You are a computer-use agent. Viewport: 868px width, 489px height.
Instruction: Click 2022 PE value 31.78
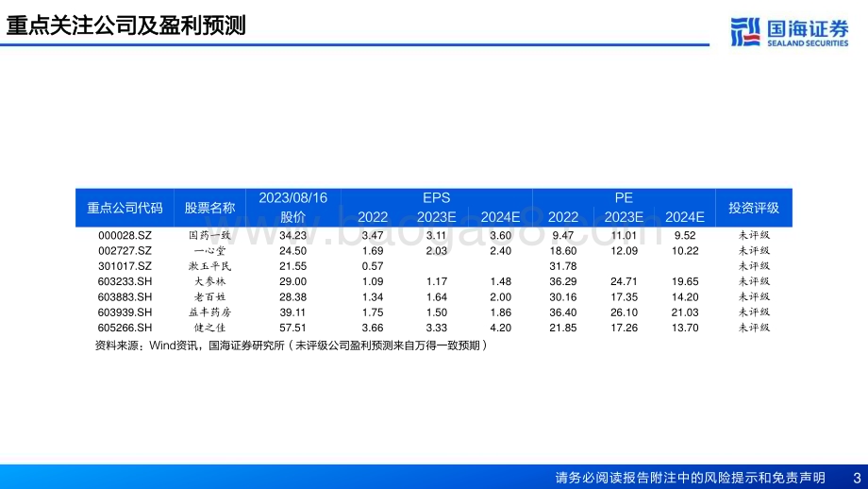tap(563, 266)
